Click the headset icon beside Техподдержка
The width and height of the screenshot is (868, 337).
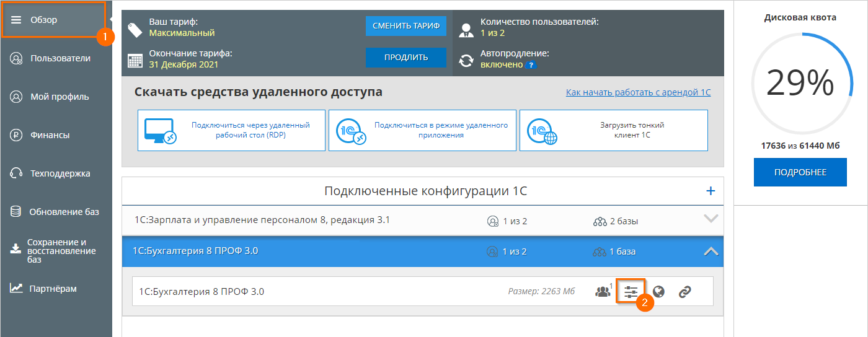tap(16, 173)
